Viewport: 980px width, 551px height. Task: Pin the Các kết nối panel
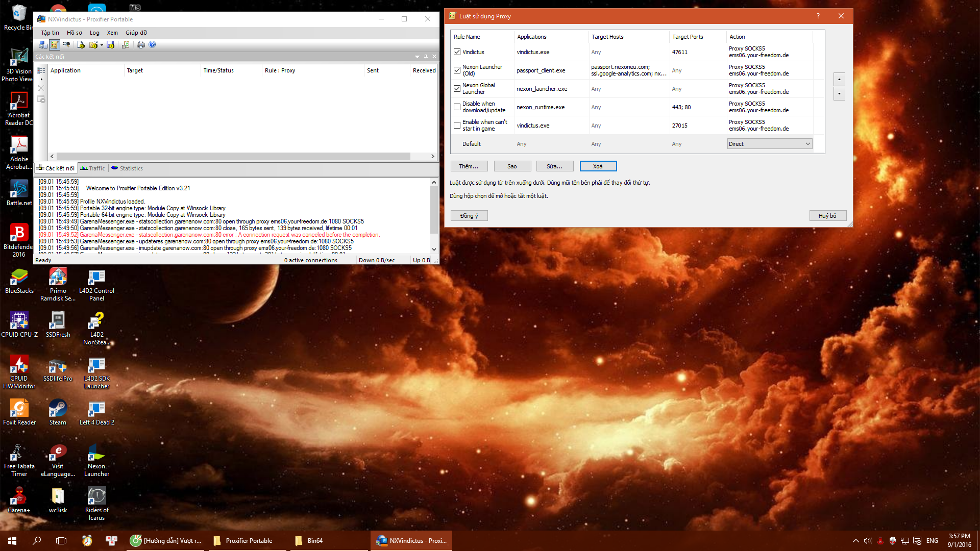coord(426,57)
